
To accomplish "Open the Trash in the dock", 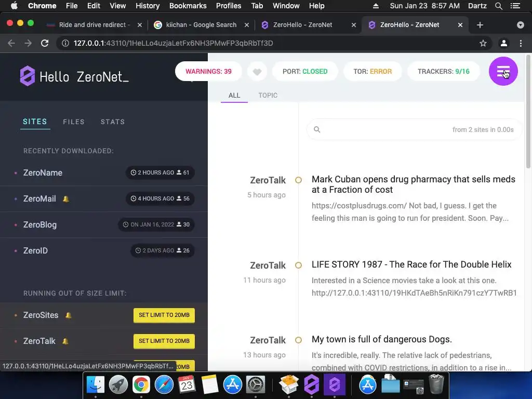I will pyautogui.click(x=436, y=384).
